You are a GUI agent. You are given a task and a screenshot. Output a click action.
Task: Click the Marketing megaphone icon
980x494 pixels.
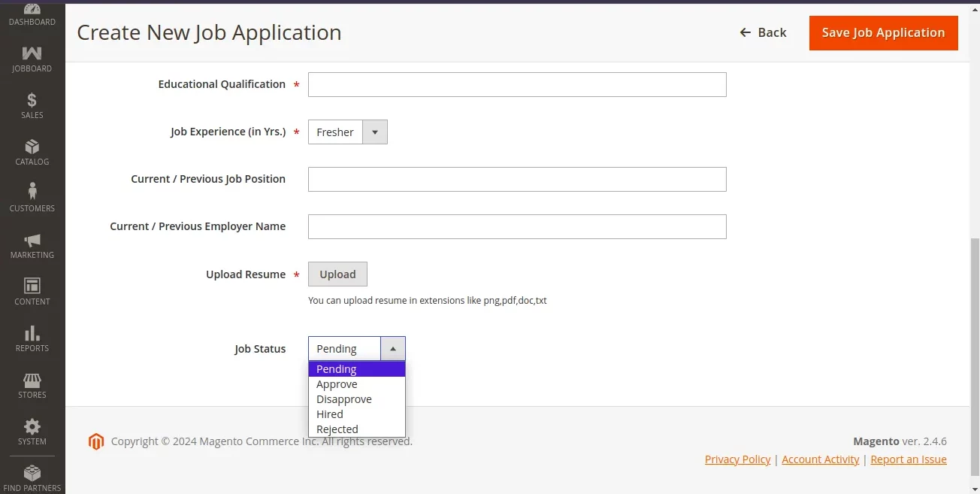pyautogui.click(x=32, y=241)
